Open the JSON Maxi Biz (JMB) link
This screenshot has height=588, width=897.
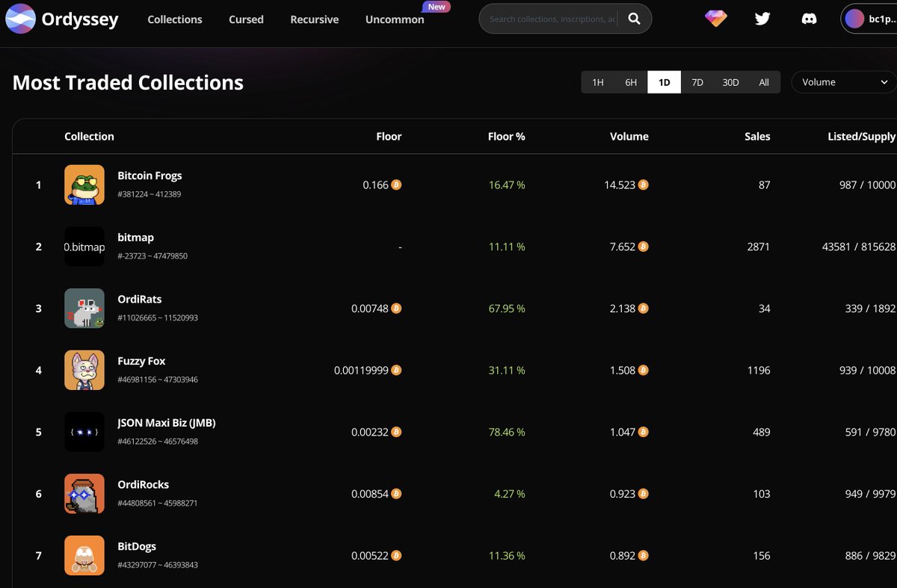pyautogui.click(x=167, y=423)
